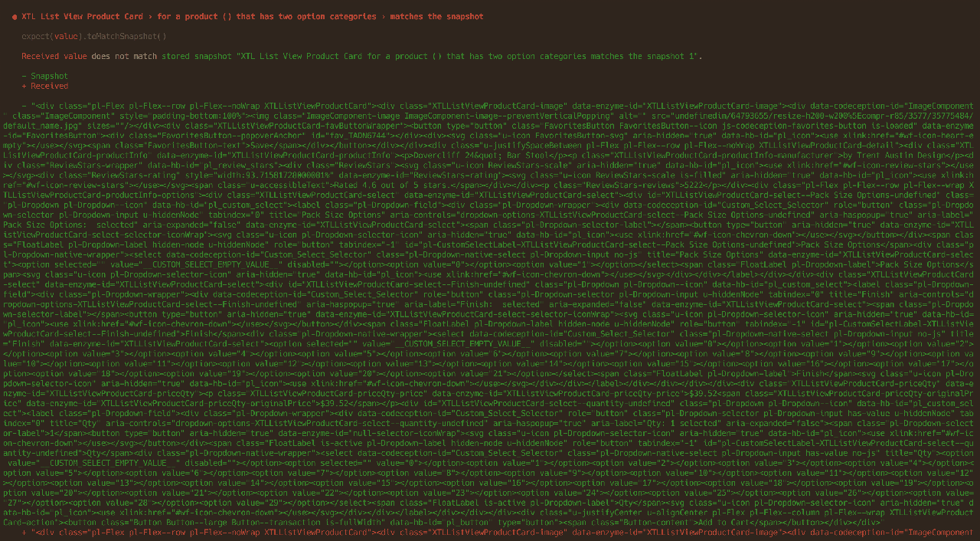Click the expect(value).toMatchSnapshot() line
Image resolution: width=980 pixels, height=541 pixels.
(x=94, y=36)
